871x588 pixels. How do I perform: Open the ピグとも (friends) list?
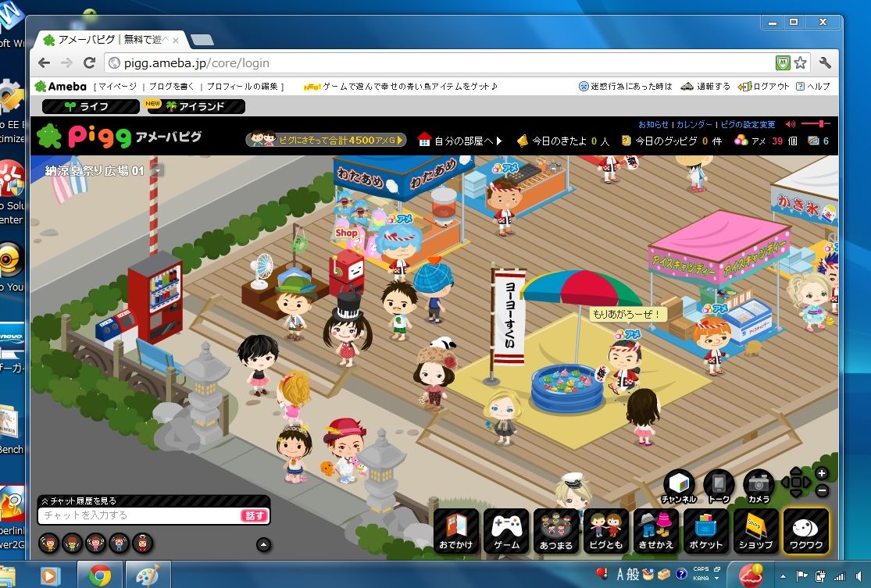(606, 531)
